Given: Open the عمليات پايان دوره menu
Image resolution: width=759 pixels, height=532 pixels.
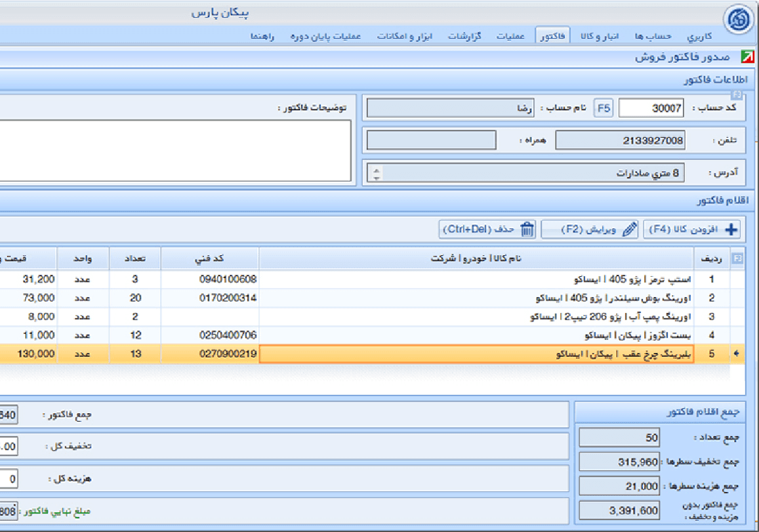Looking at the screenshot, I should click(x=325, y=36).
